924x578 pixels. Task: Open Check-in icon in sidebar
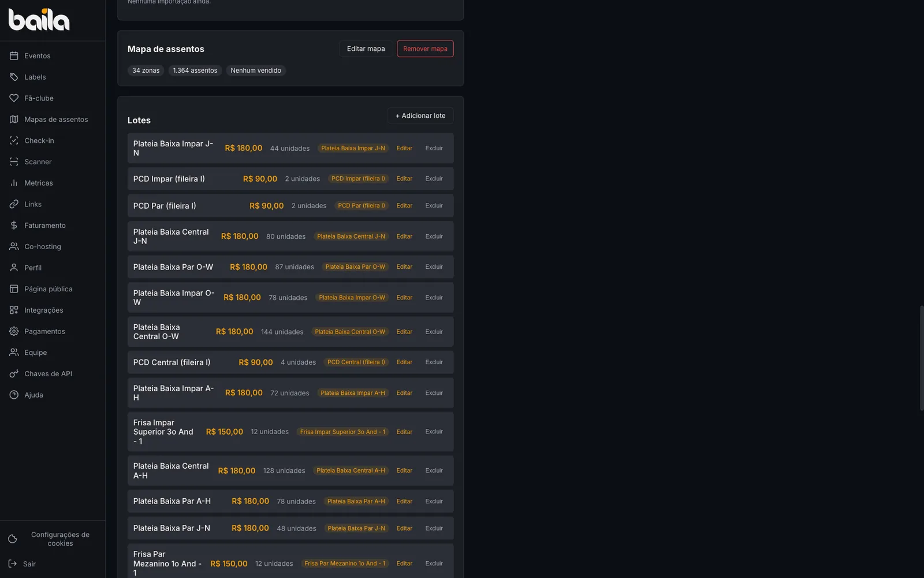pyautogui.click(x=14, y=140)
